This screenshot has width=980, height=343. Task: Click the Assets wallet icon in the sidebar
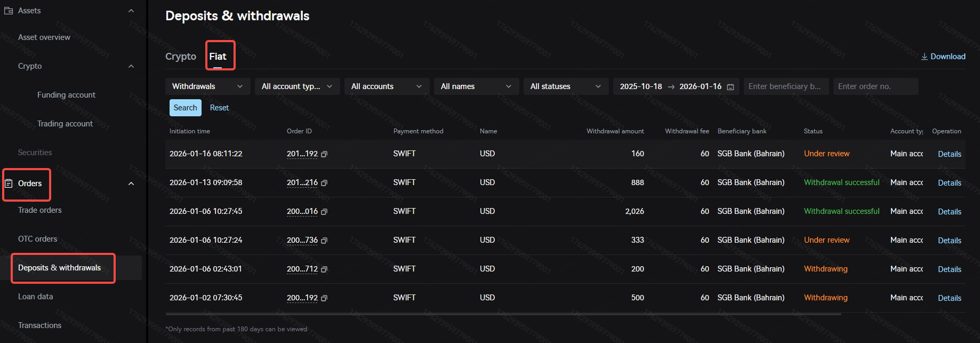(x=9, y=11)
